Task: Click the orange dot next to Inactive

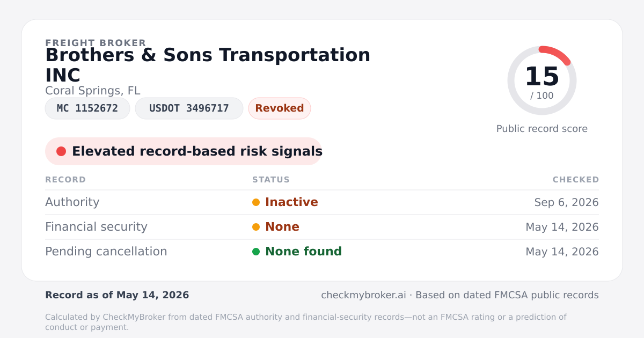Action: tap(256, 202)
